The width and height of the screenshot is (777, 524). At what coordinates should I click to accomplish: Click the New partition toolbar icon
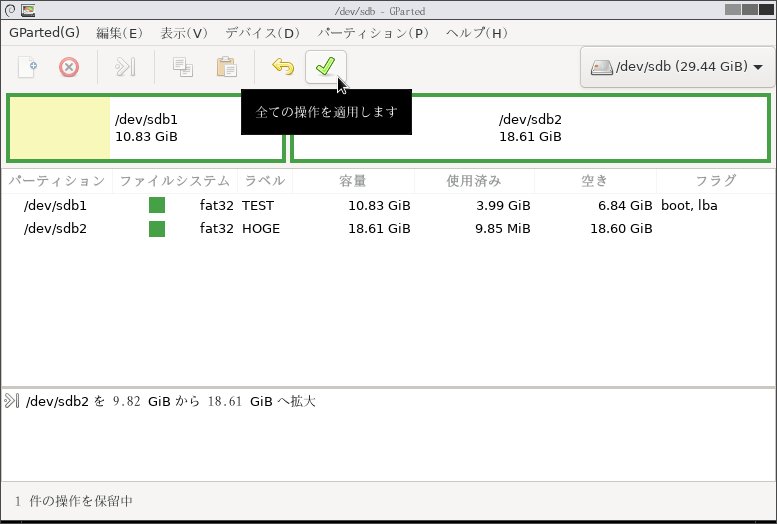click(28, 67)
